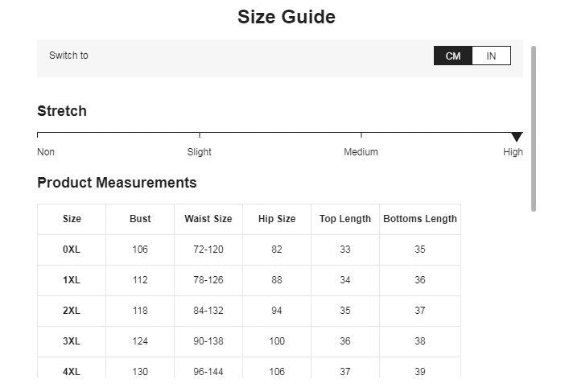This screenshot has height=392, width=565.
Task: Click the vertical scrollbar thumb
Action: [534, 129]
